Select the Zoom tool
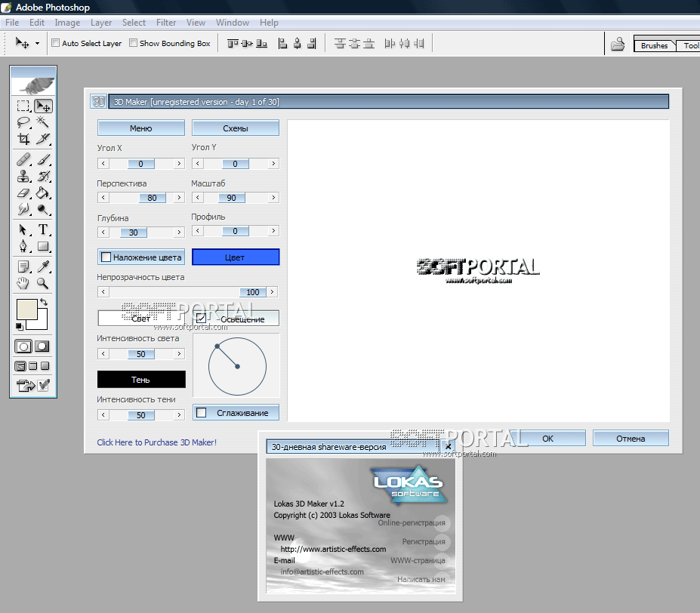The height and width of the screenshot is (613, 700). point(43,283)
